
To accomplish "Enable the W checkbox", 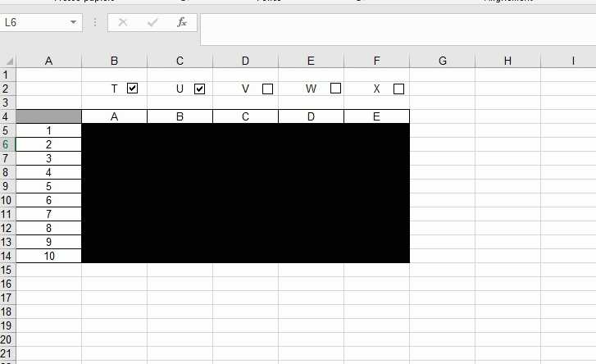I will tap(335, 89).
